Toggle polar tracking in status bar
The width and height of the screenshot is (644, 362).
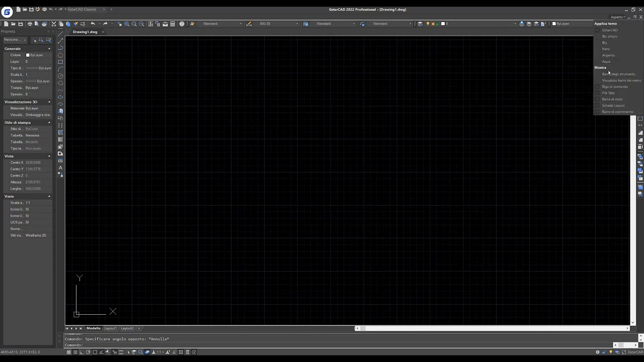(x=88, y=352)
